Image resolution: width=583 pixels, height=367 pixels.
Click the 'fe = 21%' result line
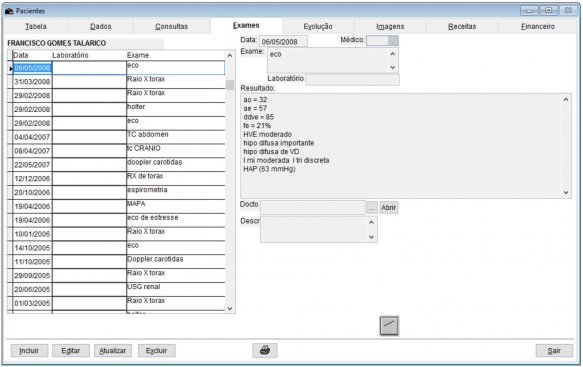pos(257,126)
